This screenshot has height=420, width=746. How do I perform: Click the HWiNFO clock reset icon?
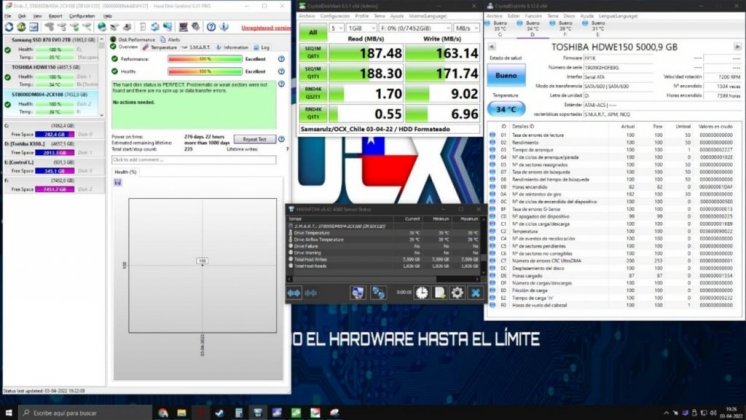pyautogui.click(x=422, y=293)
